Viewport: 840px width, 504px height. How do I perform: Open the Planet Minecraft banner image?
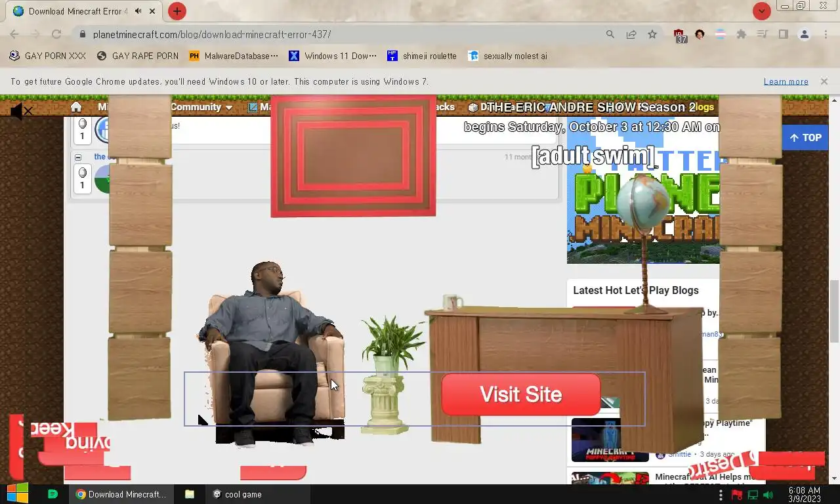pos(643,190)
